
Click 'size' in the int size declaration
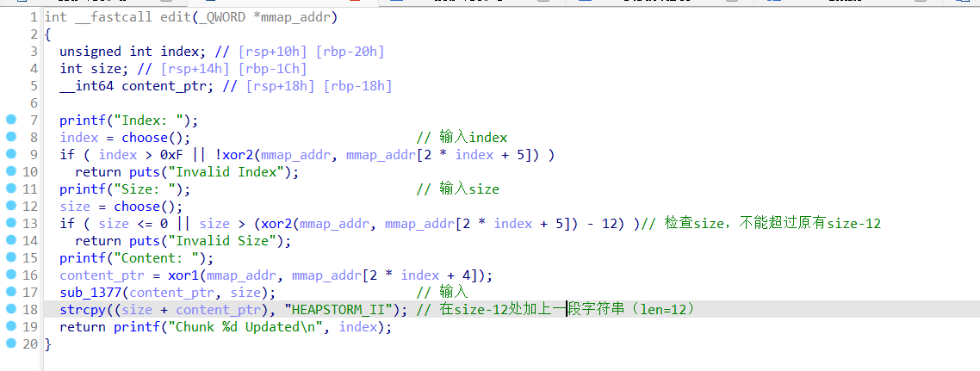click(x=106, y=69)
